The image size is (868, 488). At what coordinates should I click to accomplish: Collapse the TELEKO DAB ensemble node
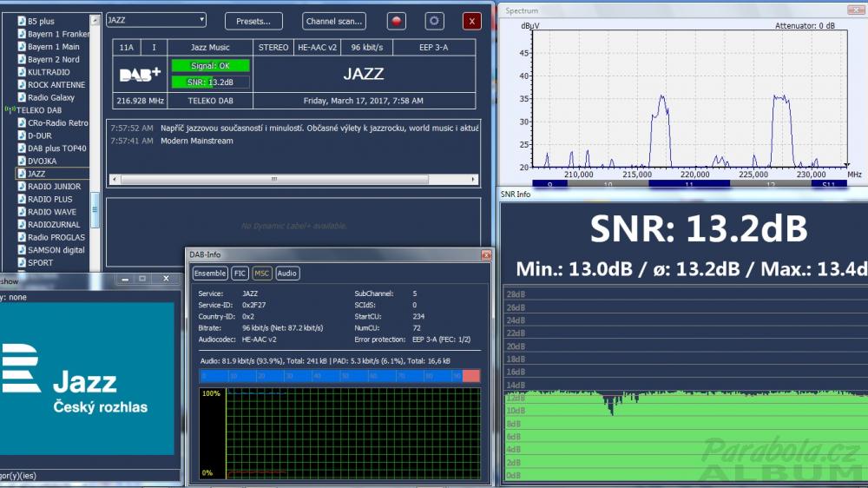39,110
